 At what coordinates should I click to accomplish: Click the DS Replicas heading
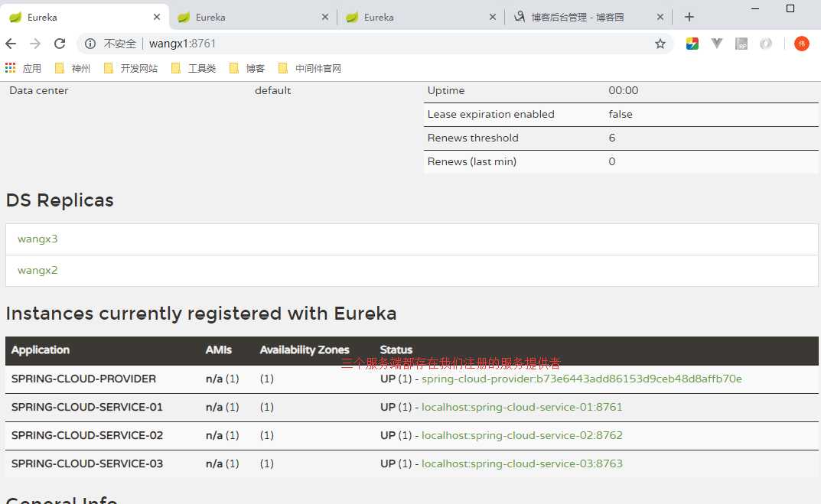click(x=60, y=200)
